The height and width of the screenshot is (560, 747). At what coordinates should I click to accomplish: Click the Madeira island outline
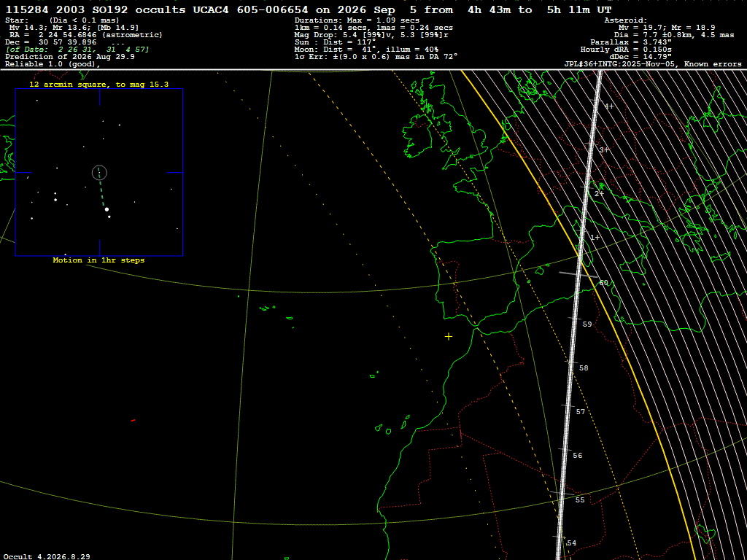tap(374, 374)
